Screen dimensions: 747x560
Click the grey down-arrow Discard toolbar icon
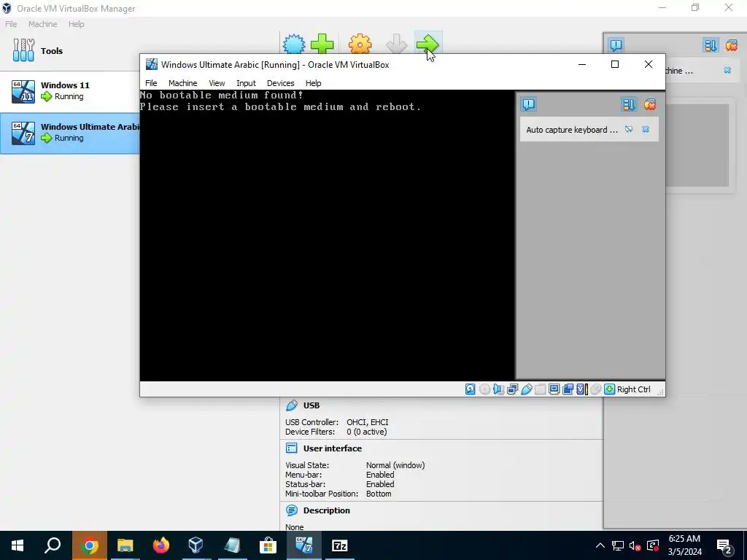[396, 44]
